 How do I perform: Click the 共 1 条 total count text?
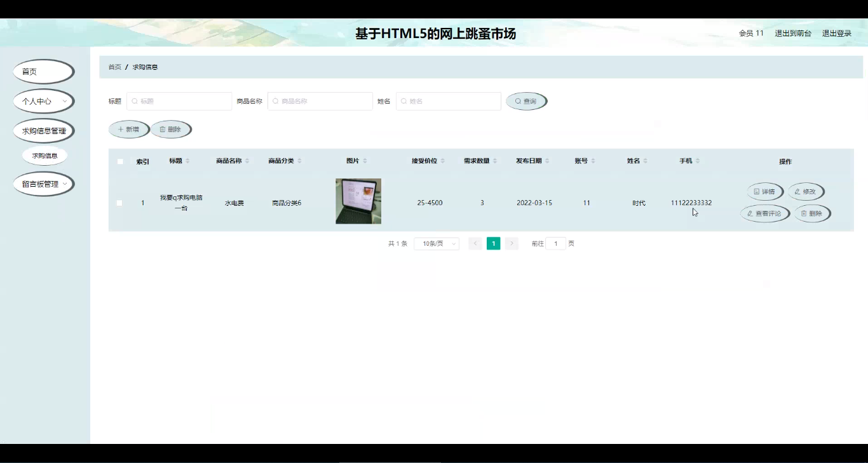[x=398, y=244]
